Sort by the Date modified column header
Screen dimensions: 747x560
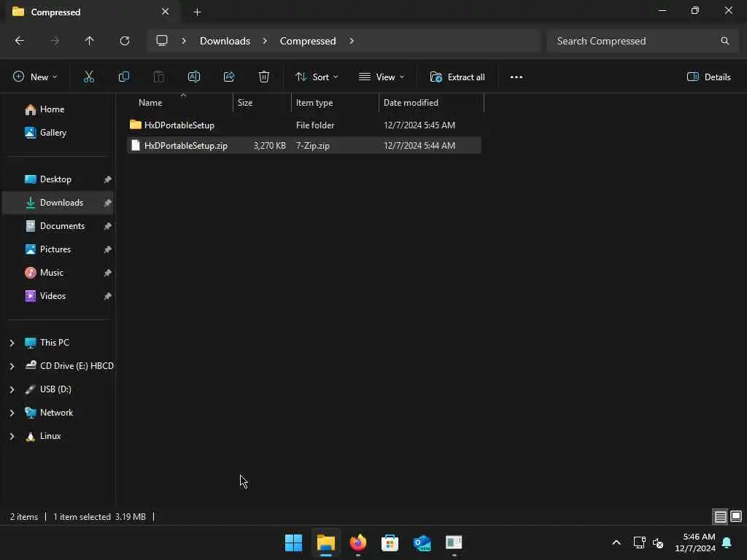click(431, 103)
